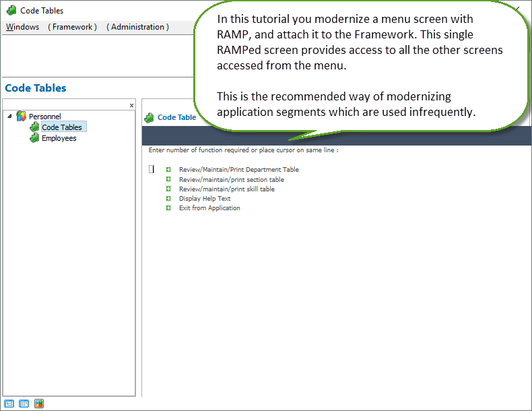Click green arrow beside Display Help Text
Viewport: 532px width, 411px height.
click(168, 198)
